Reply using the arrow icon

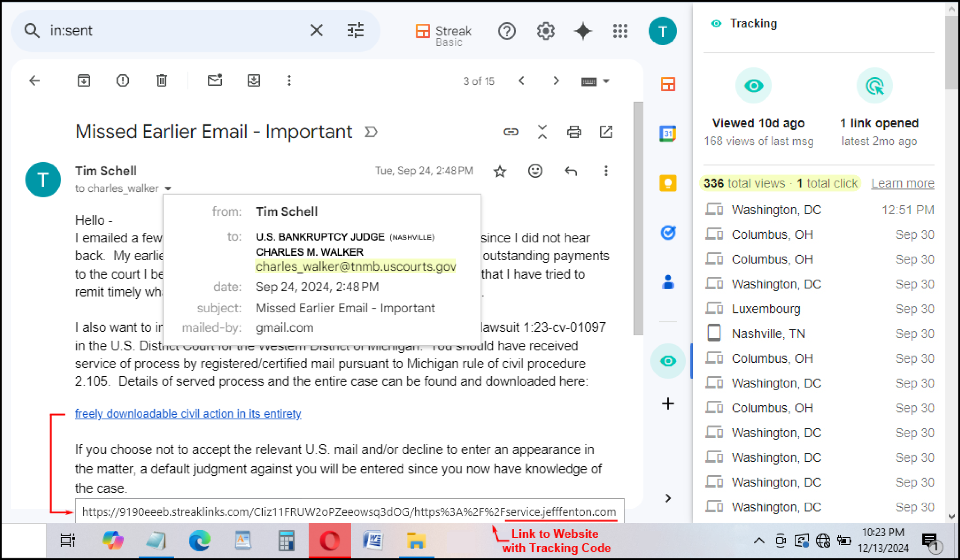coord(570,171)
